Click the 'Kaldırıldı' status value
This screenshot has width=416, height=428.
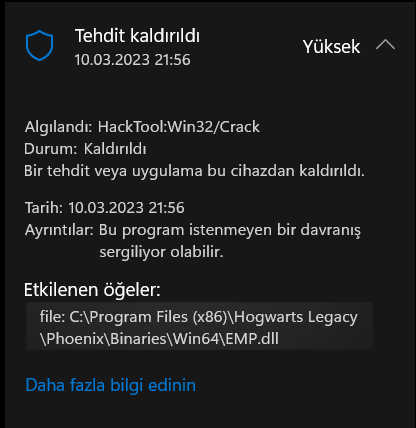pyautogui.click(x=115, y=149)
